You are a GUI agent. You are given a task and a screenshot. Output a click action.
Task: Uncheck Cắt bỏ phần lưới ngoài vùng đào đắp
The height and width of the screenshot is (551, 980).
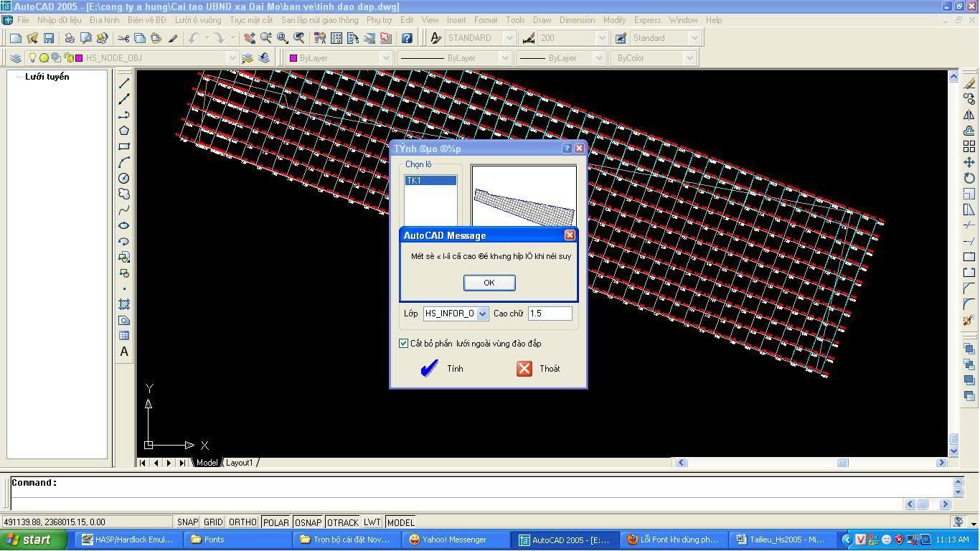click(403, 344)
